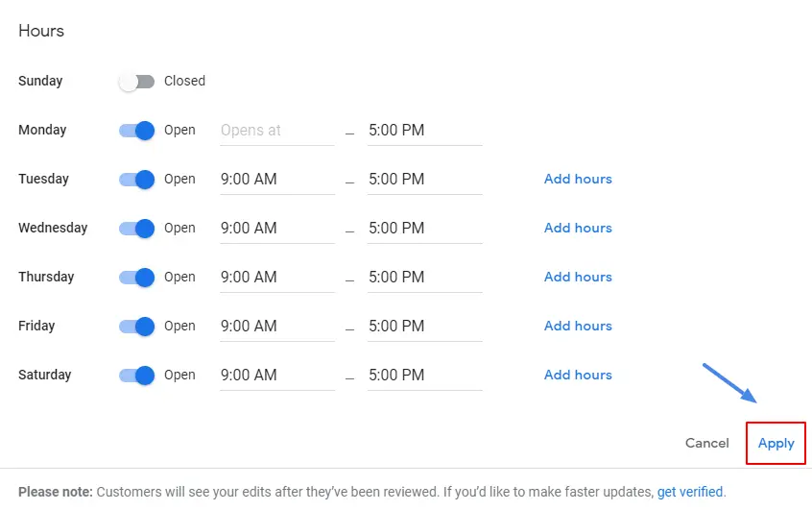This screenshot has width=812, height=510.
Task: Open Saturday opening time 9:00 AM dropdown
Action: point(276,376)
